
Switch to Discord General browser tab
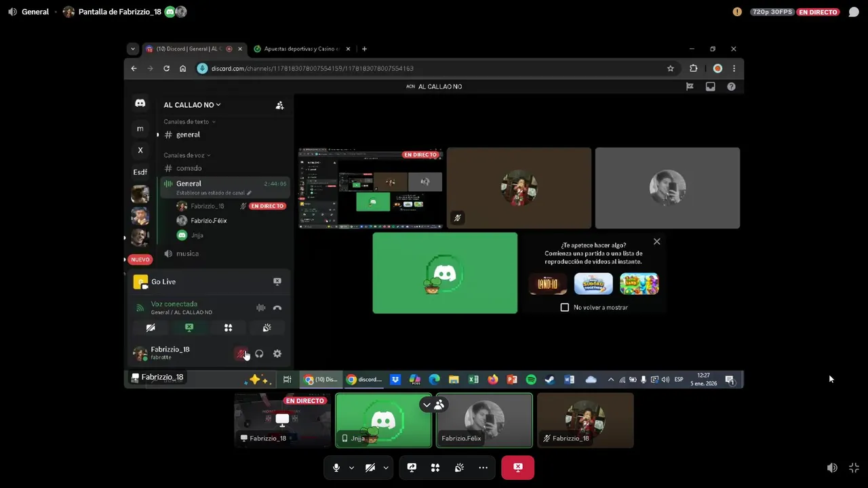pos(195,49)
